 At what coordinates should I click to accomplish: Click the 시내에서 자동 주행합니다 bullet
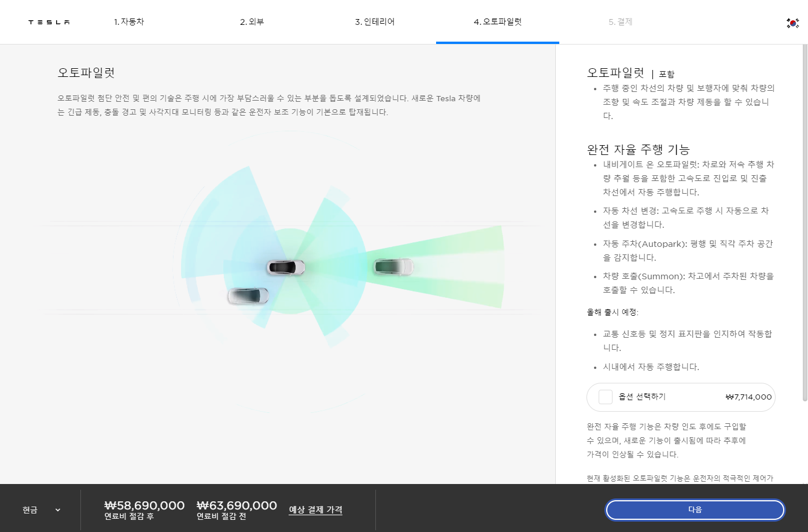pyautogui.click(x=651, y=367)
